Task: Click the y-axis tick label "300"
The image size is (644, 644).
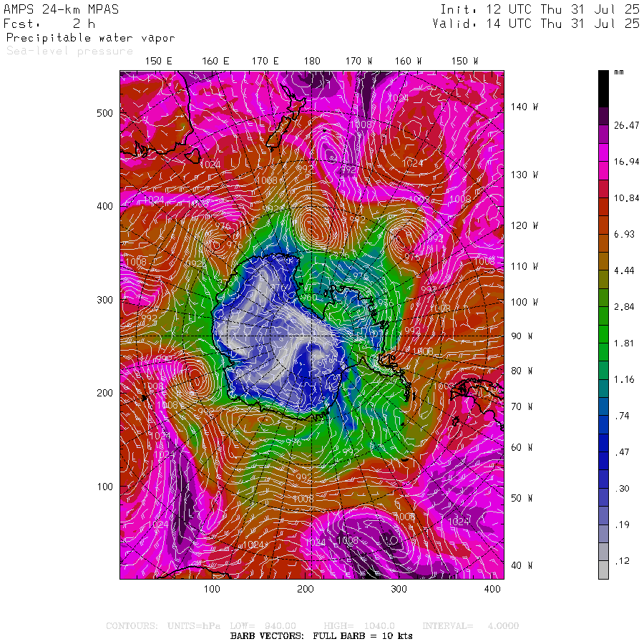Action: pos(104,300)
